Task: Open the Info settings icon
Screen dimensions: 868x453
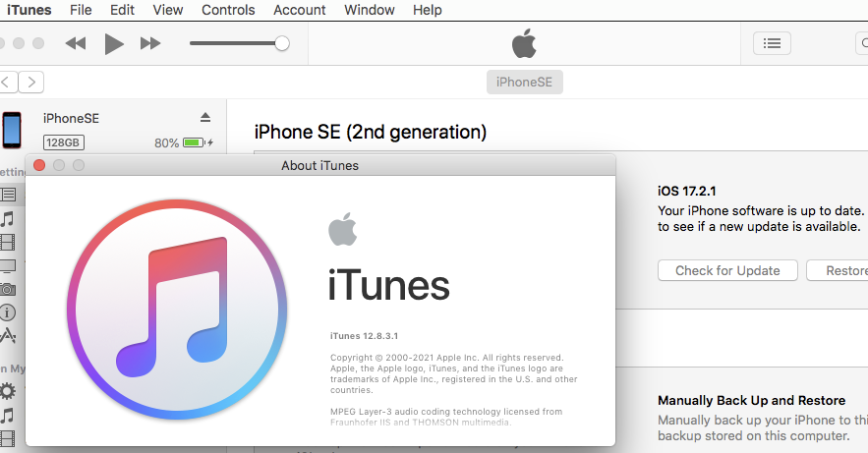Action: pos(7,312)
